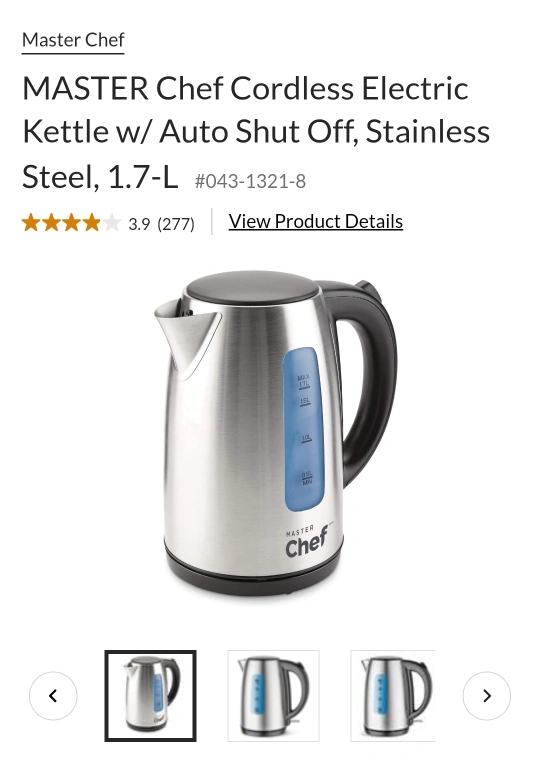Screen dimensions: 540x767
Task: Open View Product Details link
Action: [316, 222]
